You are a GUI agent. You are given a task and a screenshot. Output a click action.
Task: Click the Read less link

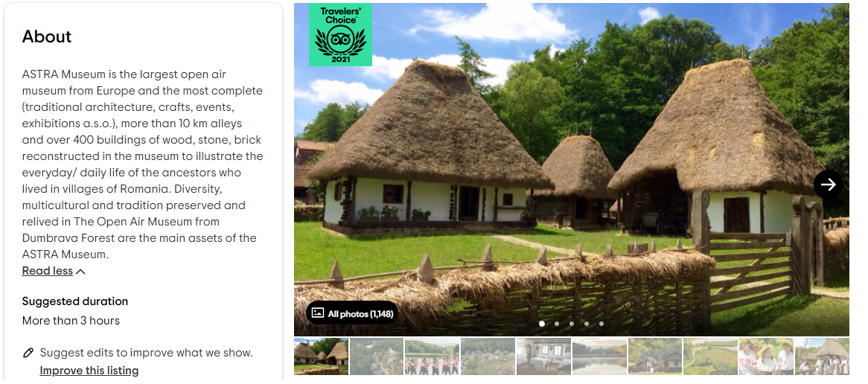click(48, 271)
